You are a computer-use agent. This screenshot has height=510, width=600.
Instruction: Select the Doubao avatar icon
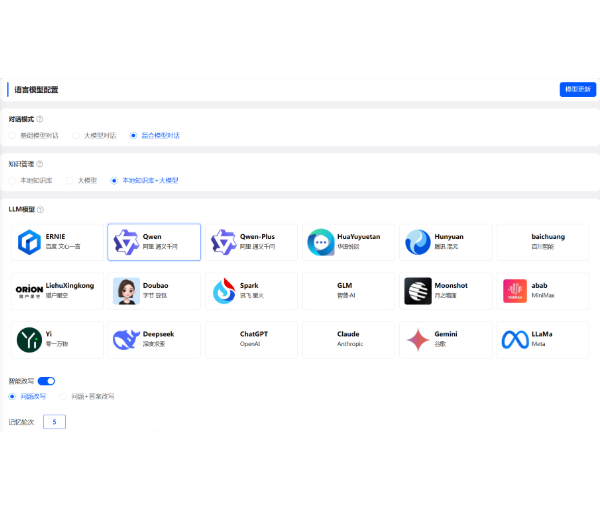coord(126,291)
